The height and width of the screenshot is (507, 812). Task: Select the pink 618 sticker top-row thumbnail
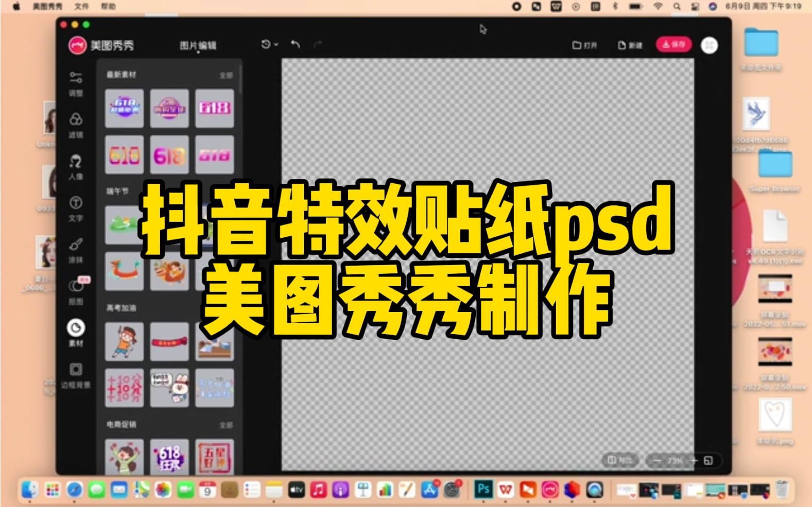[x=215, y=108]
